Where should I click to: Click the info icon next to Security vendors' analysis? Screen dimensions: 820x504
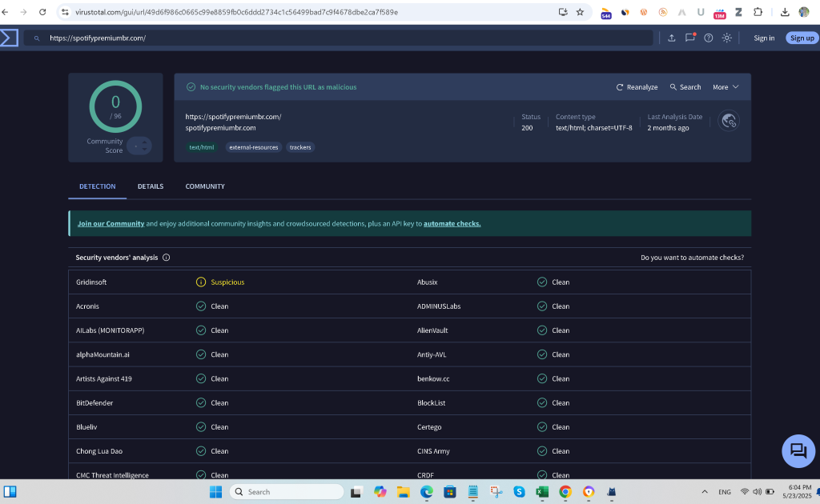[167, 258]
